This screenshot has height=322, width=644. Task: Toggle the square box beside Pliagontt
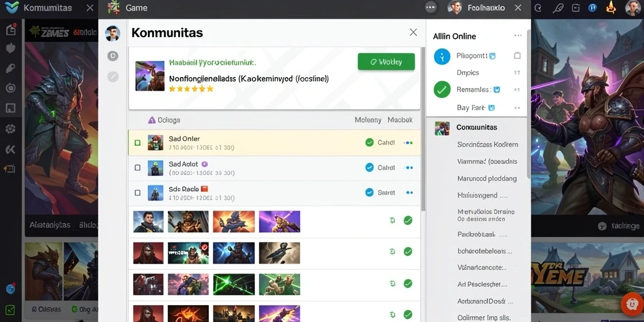517,55
